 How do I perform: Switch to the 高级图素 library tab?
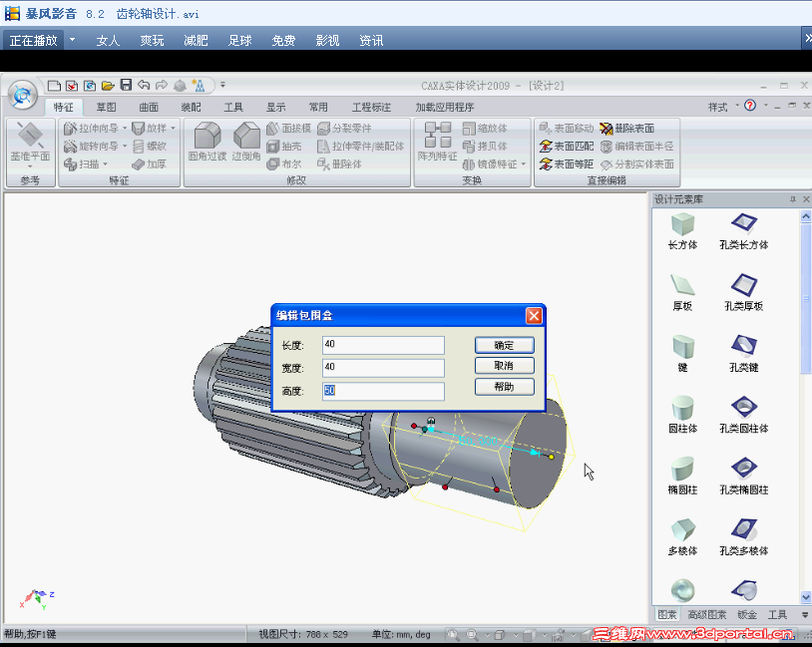[x=707, y=615]
